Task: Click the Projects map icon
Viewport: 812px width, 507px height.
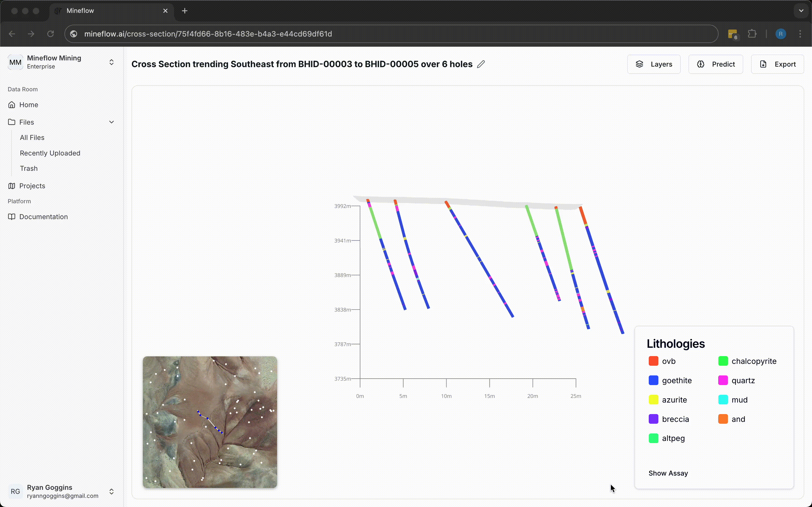Action: tap(12, 186)
